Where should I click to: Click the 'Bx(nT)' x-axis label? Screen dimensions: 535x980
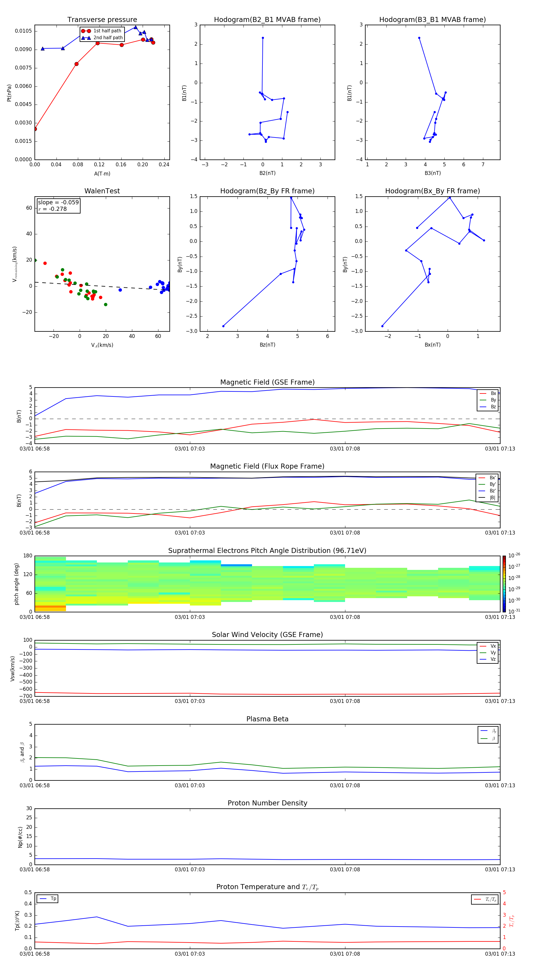coord(432,345)
